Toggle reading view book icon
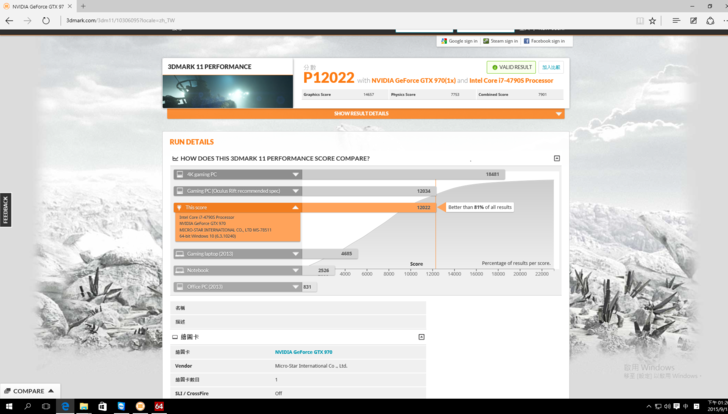Image resolution: width=728 pixels, height=414 pixels. [640, 20]
